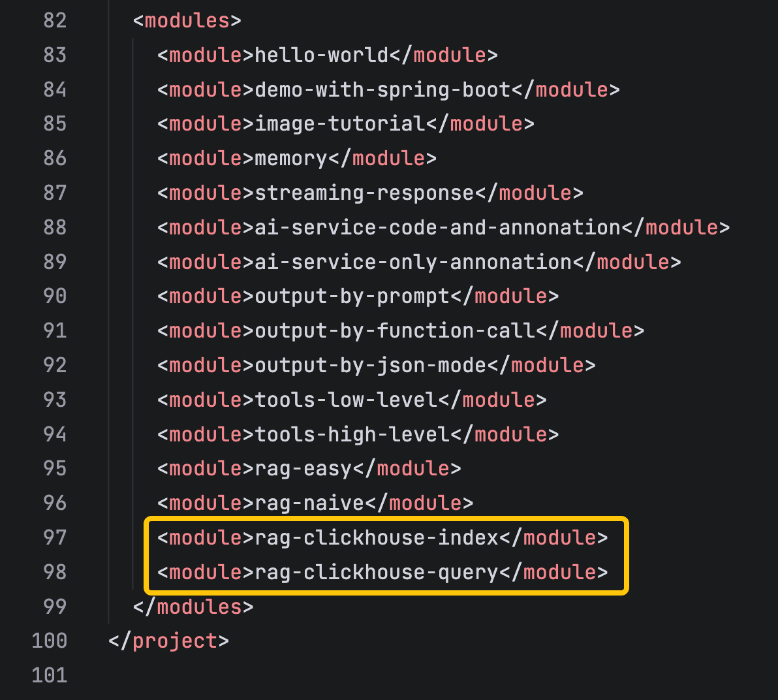Click the tools-high-level module entry

coord(358,435)
